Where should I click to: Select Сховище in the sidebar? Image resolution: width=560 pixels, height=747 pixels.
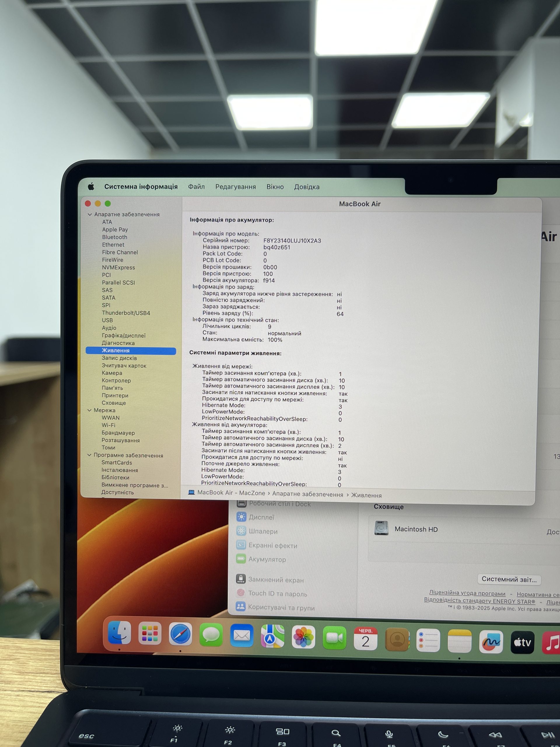pyautogui.click(x=114, y=403)
